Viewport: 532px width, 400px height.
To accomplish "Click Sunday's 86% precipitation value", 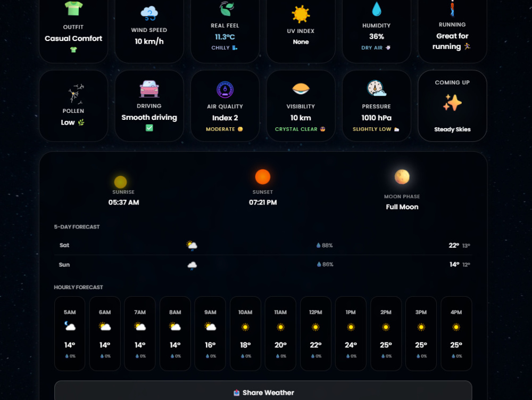I will 328,264.
